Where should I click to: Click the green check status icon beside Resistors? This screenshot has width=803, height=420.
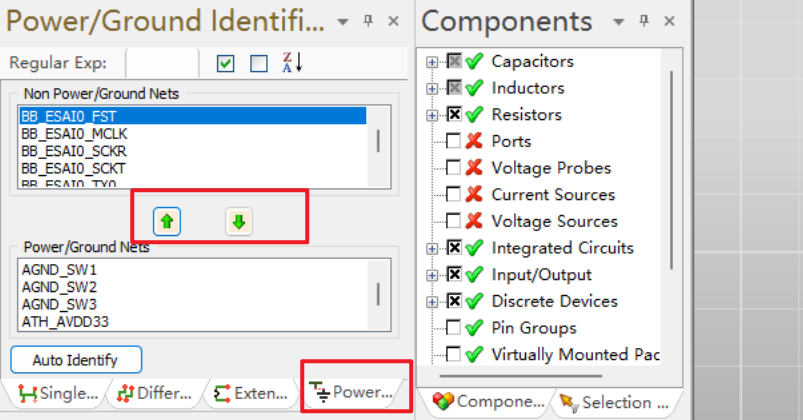pos(474,114)
